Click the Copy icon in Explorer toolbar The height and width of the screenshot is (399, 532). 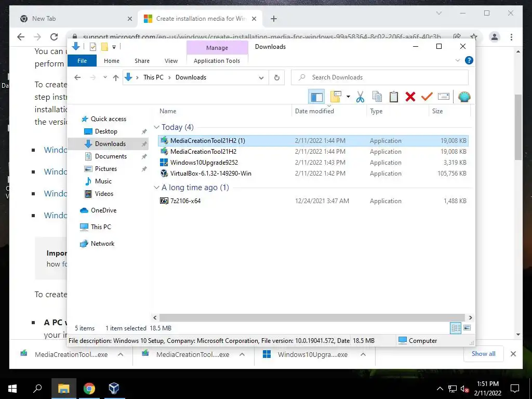(x=377, y=97)
